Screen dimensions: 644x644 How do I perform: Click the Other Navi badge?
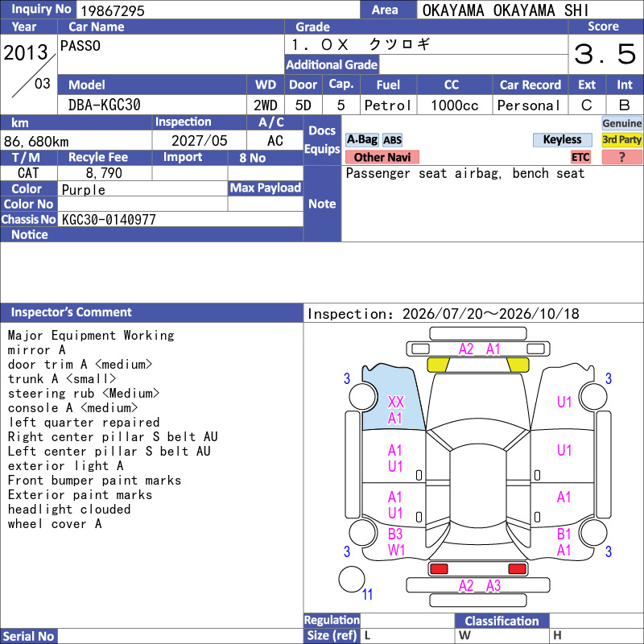382,157
